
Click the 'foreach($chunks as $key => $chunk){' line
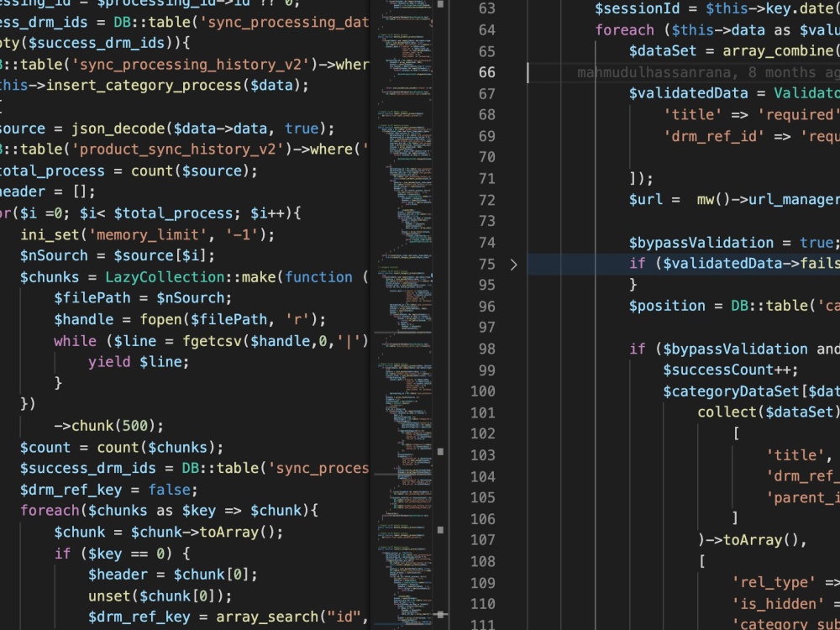pyautogui.click(x=169, y=511)
